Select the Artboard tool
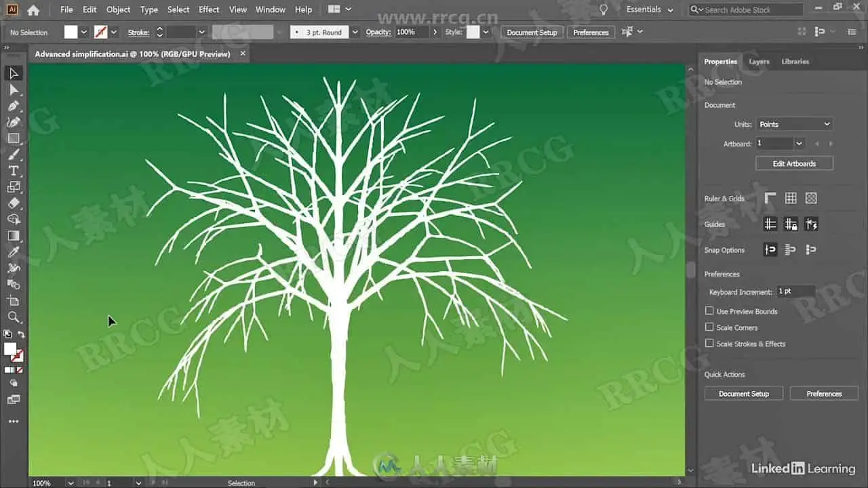 14,301
